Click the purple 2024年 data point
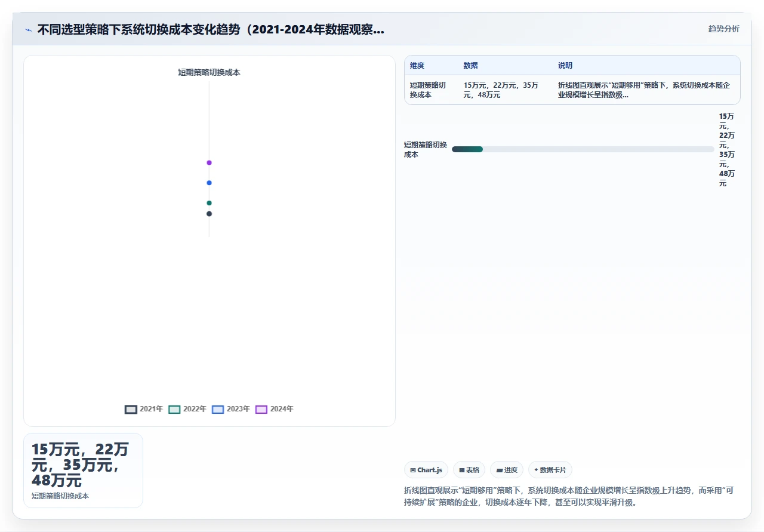 point(209,162)
